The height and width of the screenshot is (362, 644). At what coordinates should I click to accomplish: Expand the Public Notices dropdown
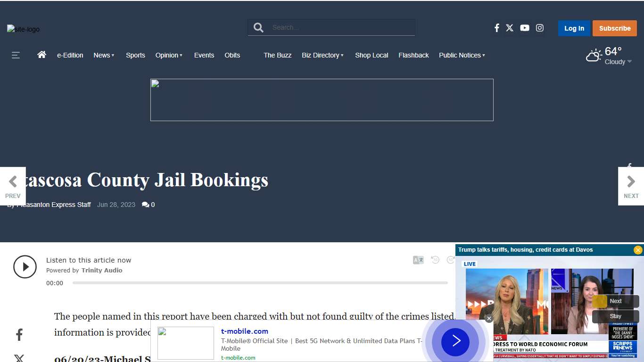(x=461, y=55)
